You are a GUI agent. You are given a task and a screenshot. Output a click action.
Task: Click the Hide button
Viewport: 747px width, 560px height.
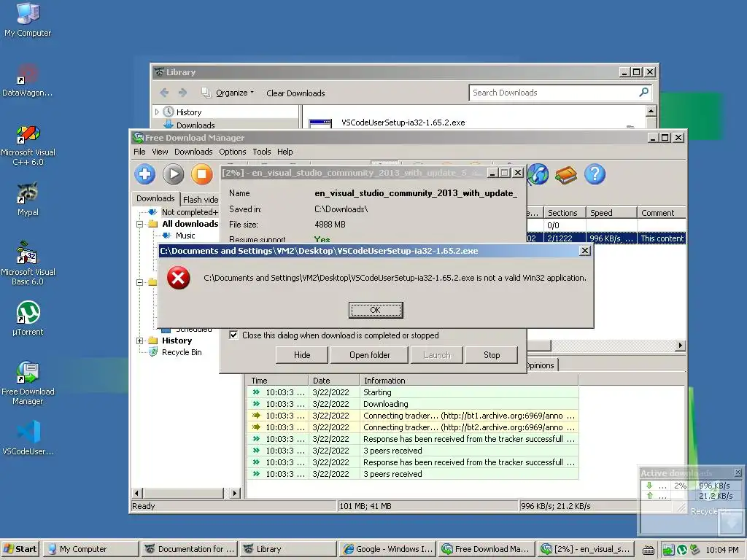click(x=302, y=355)
